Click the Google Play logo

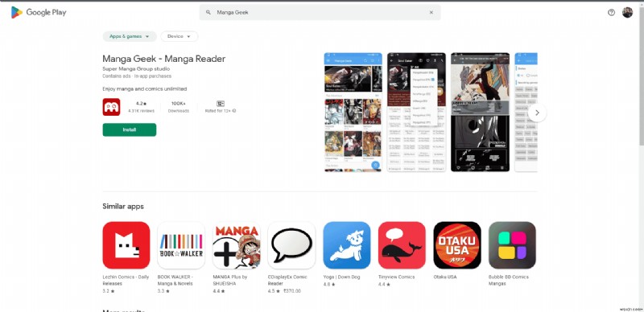coord(39,12)
